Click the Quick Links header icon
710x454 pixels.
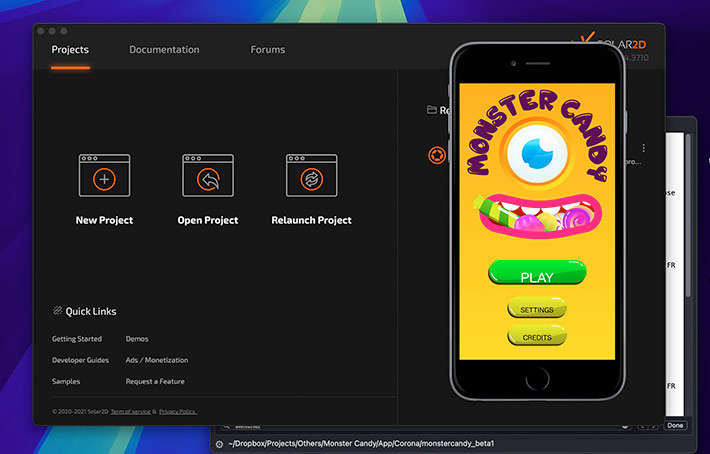tap(57, 311)
